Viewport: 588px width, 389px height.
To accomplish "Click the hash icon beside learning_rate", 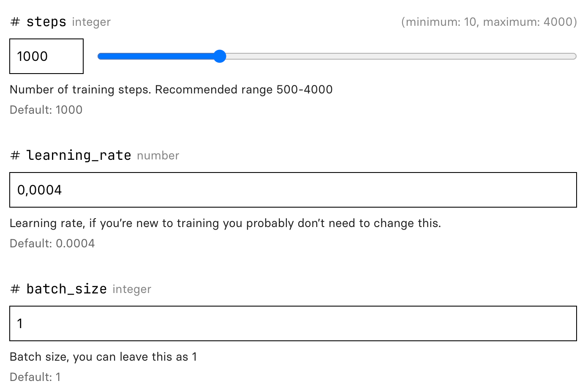I will (x=15, y=156).
